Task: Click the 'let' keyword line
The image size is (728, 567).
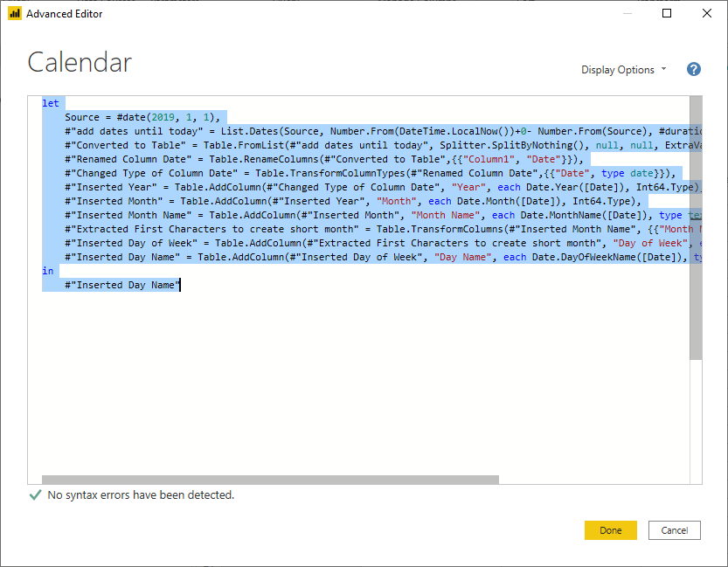Action: [x=51, y=103]
